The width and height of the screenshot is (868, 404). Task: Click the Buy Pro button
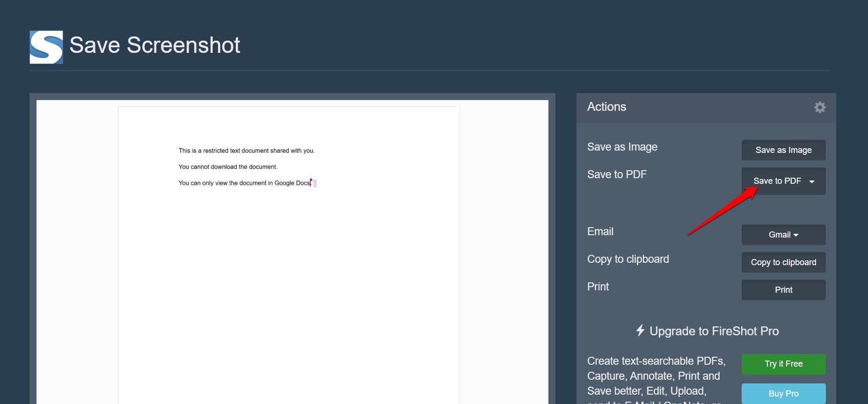tap(783, 394)
